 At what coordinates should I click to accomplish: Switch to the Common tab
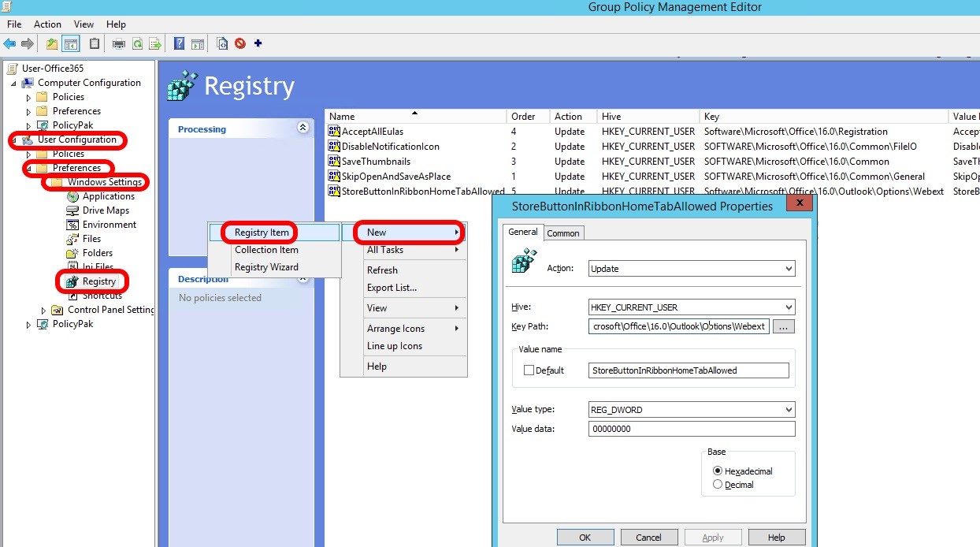tap(562, 233)
